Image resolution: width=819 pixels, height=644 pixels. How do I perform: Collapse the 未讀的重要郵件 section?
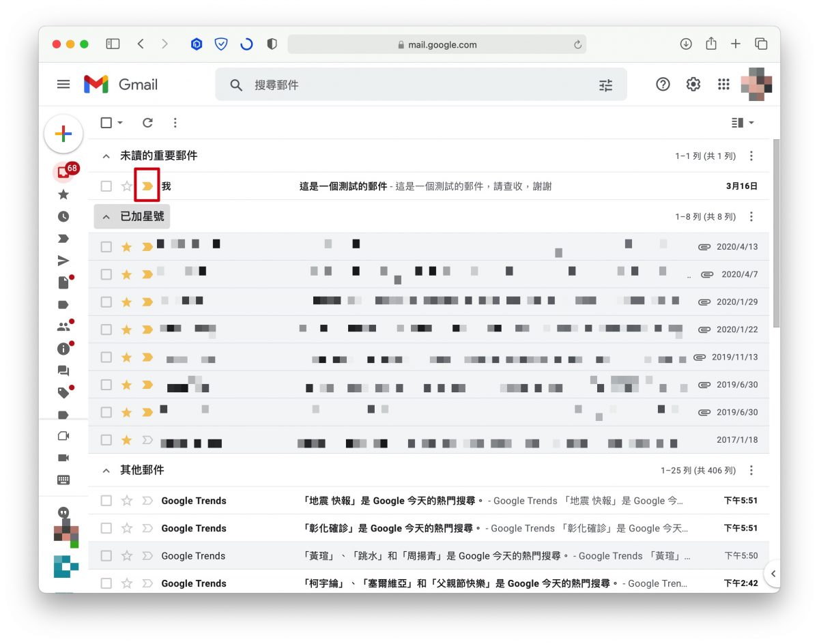coord(106,156)
